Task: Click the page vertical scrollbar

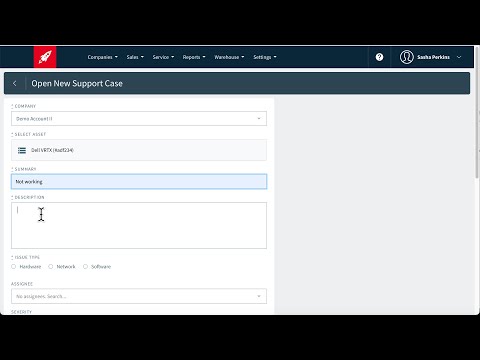Action: coord(477,113)
